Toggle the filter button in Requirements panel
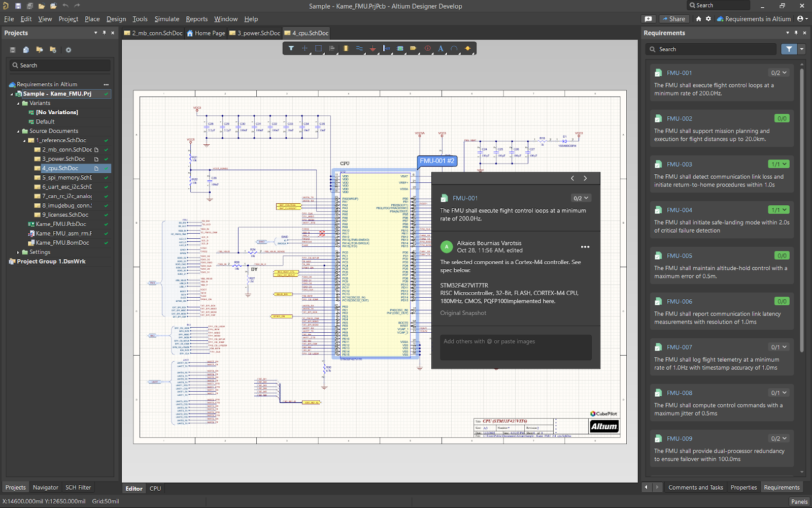The height and width of the screenshot is (508, 812). tap(788, 49)
